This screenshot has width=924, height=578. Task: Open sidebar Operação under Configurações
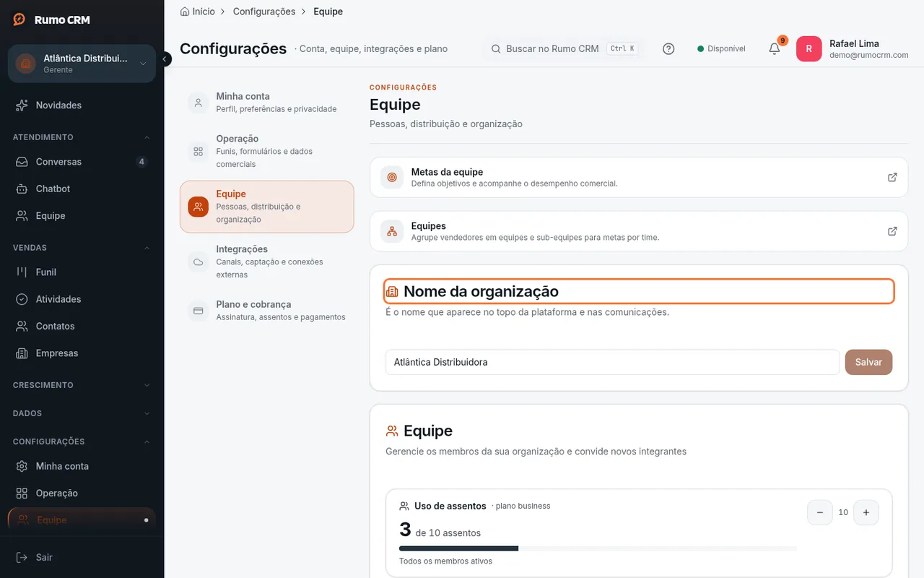(x=82, y=493)
